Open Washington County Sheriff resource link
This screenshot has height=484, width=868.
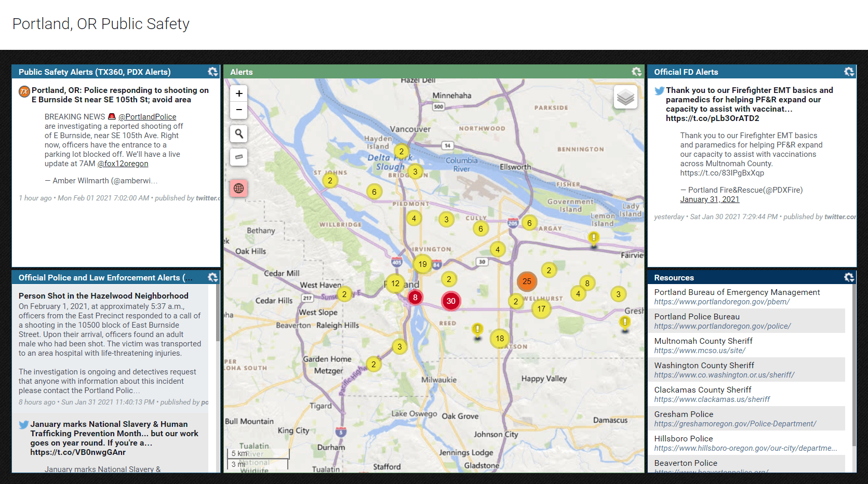coord(745,370)
